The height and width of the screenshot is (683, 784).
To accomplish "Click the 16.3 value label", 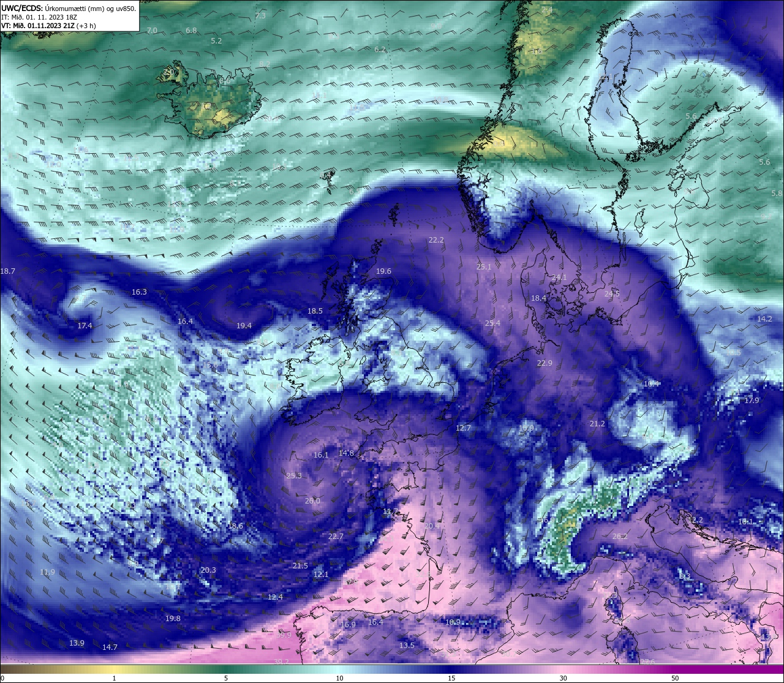I will click(139, 292).
